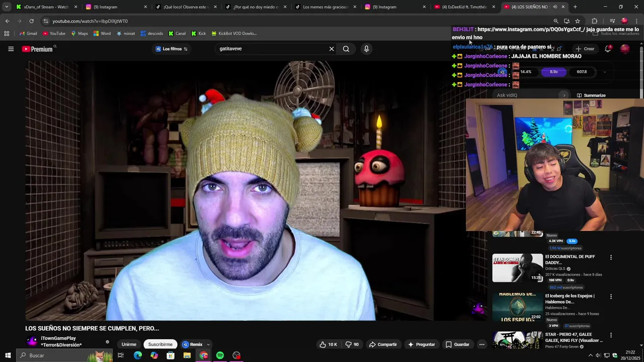Open more actions three-dot menu under video
Screen dimensions: 644x362
pyautogui.click(x=481, y=344)
